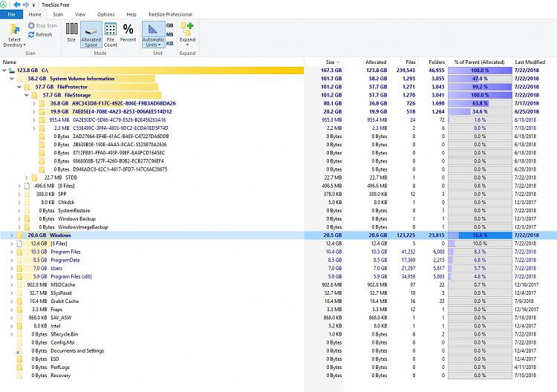Select the Scan ribbon tab
557x392 pixels.
pyautogui.click(x=58, y=14)
